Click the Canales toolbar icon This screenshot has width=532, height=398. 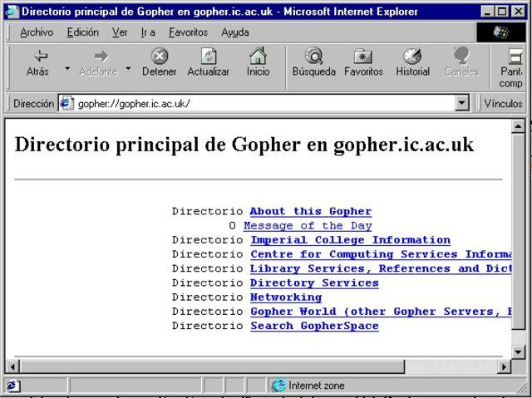461,63
